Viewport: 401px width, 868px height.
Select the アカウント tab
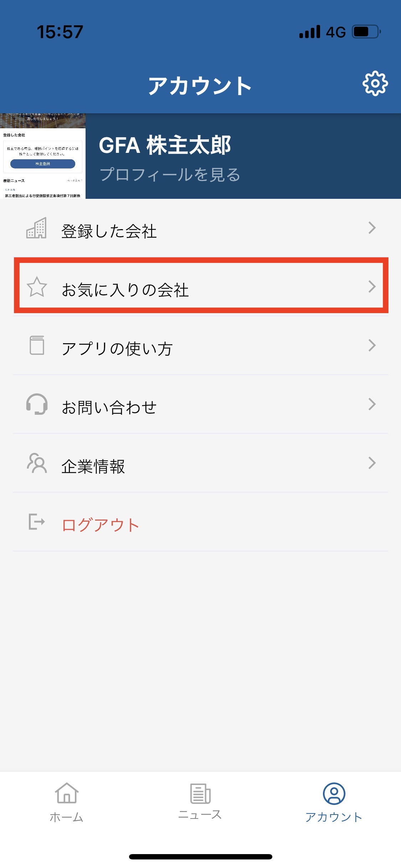tap(334, 802)
